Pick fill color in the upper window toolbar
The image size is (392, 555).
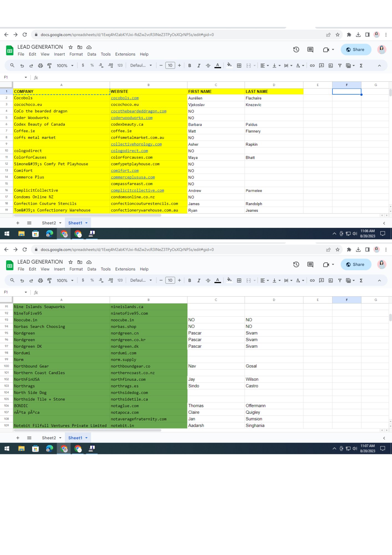coord(229,65)
